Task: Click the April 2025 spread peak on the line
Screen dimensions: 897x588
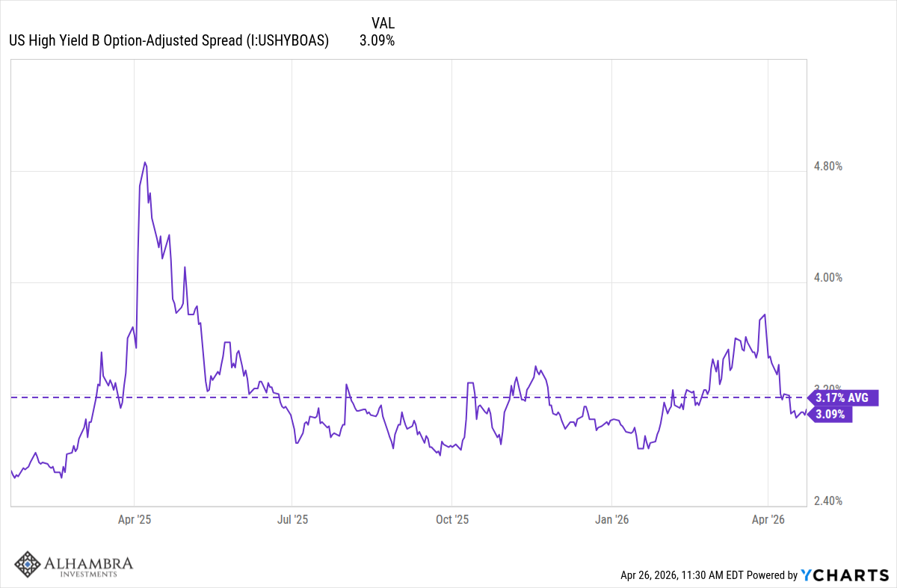Action: [x=145, y=162]
